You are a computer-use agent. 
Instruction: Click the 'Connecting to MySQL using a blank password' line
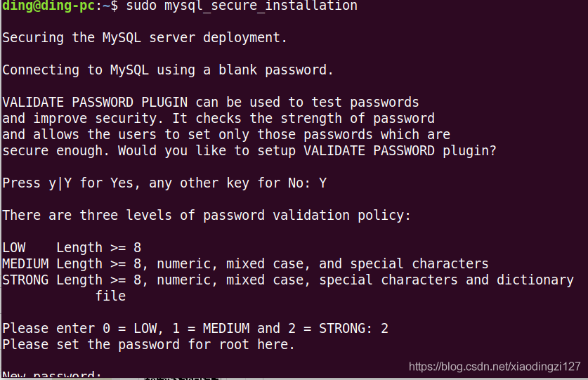(x=168, y=70)
